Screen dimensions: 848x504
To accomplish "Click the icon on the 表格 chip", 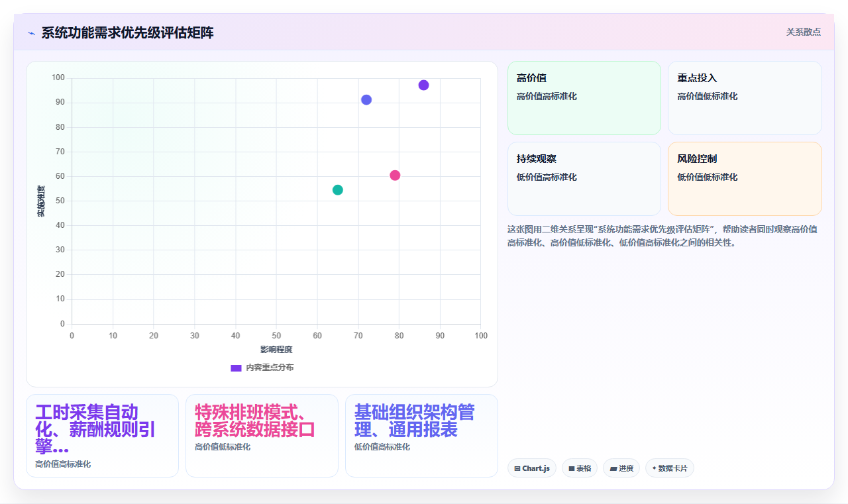I will tap(572, 469).
